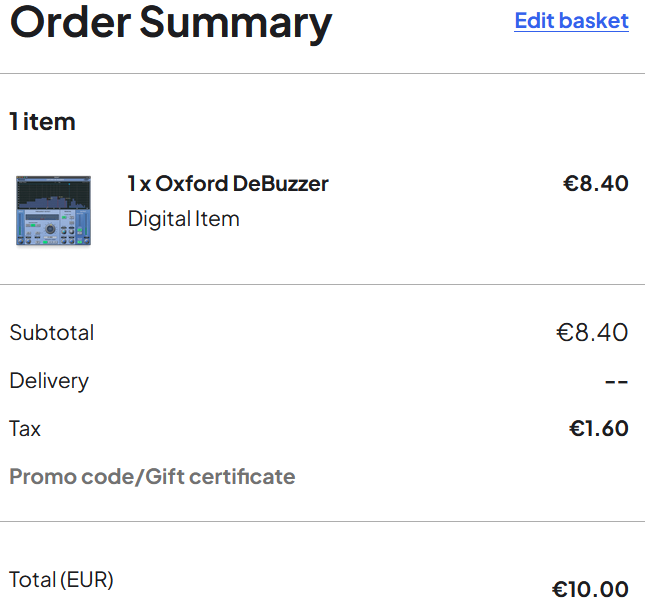Click the divider line above Total (EUR)

(x=322, y=521)
